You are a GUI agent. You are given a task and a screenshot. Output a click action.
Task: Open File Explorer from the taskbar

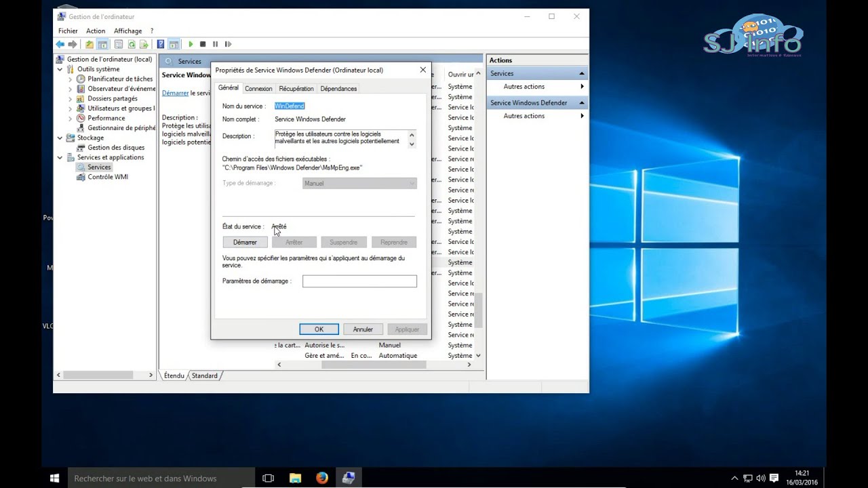[295, 478]
